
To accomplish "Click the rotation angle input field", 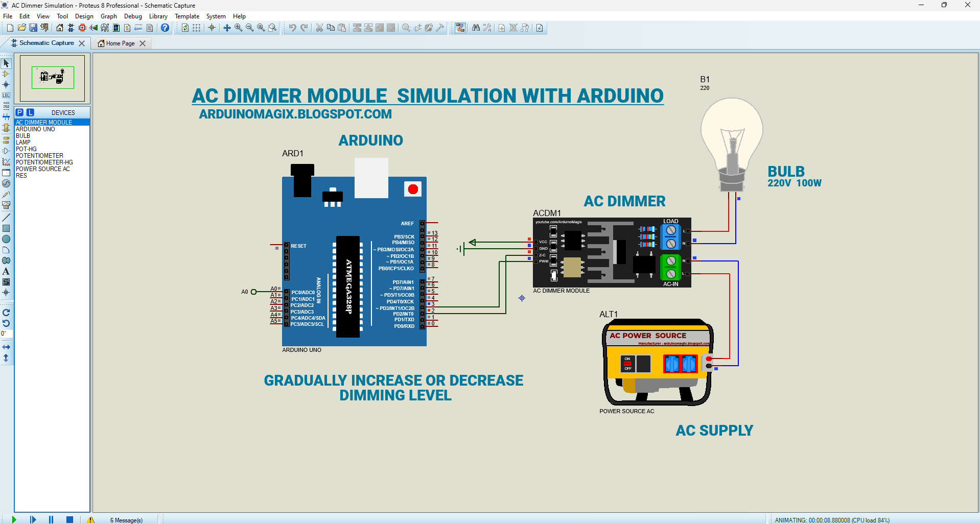I will pyautogui.click(x=6, y=334).
